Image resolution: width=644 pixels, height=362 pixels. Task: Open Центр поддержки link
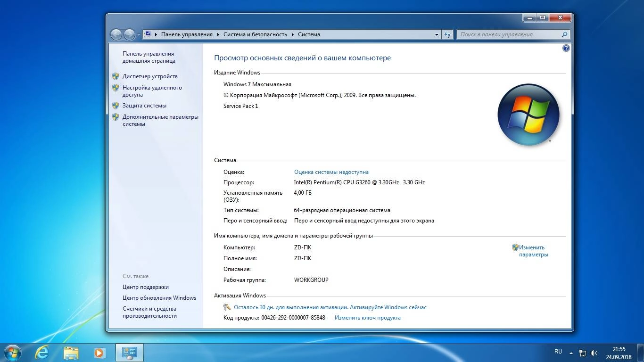(146, 287)
